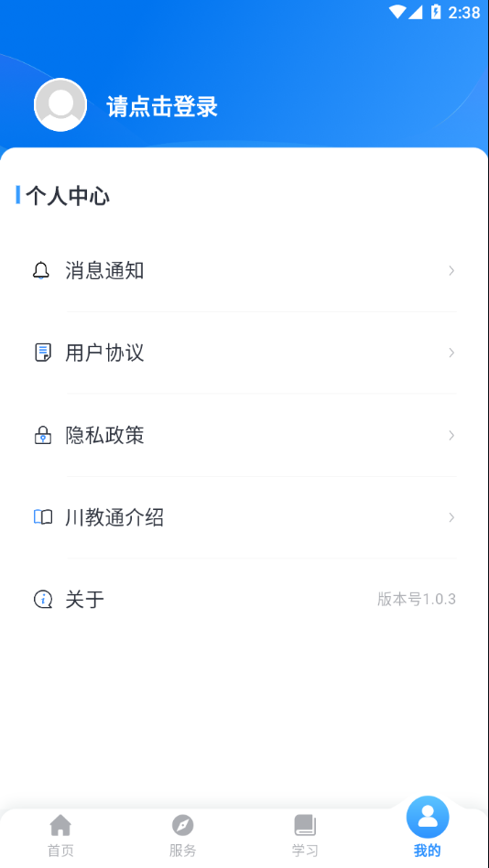This screenshot has width=489, height=868.
Task: Click the 版本号1.0.3 version label
Action: pyautogui.click(x=417, y=599)
